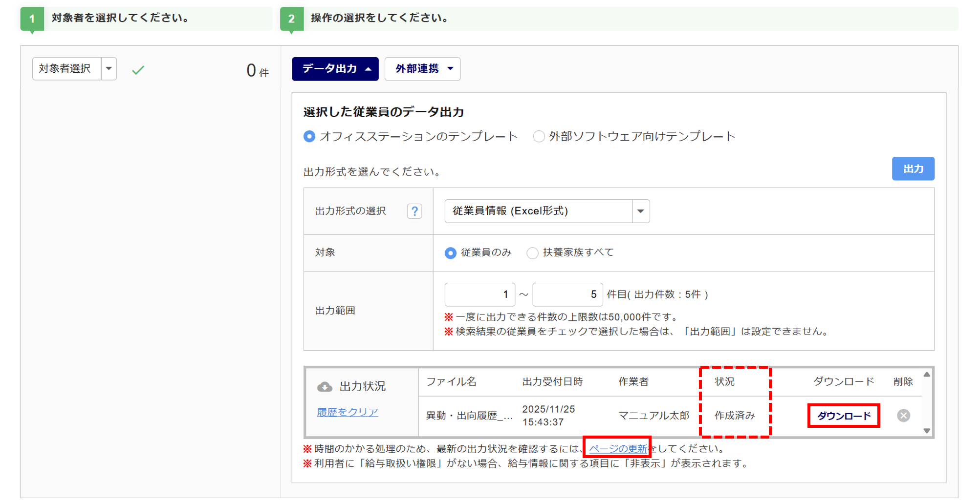980x503 pixels.
Task: Click the 履歴をクリア link
Action: (348, 412)
